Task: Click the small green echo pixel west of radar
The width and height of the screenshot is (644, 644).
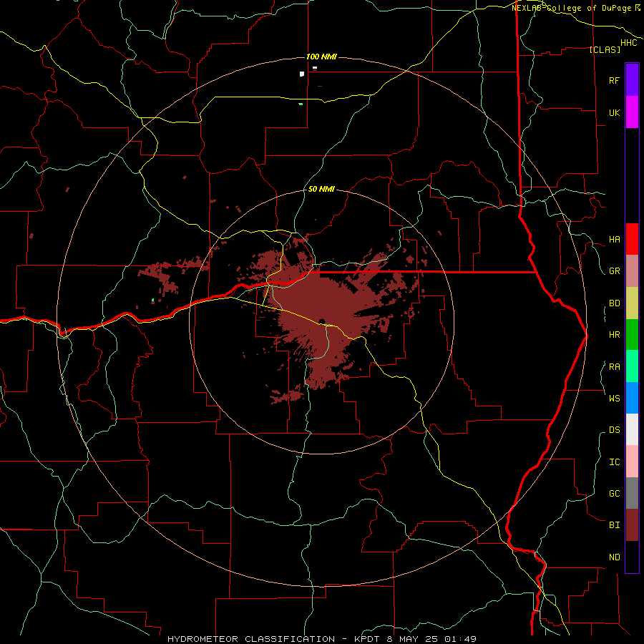Action: tap(153, 301)
